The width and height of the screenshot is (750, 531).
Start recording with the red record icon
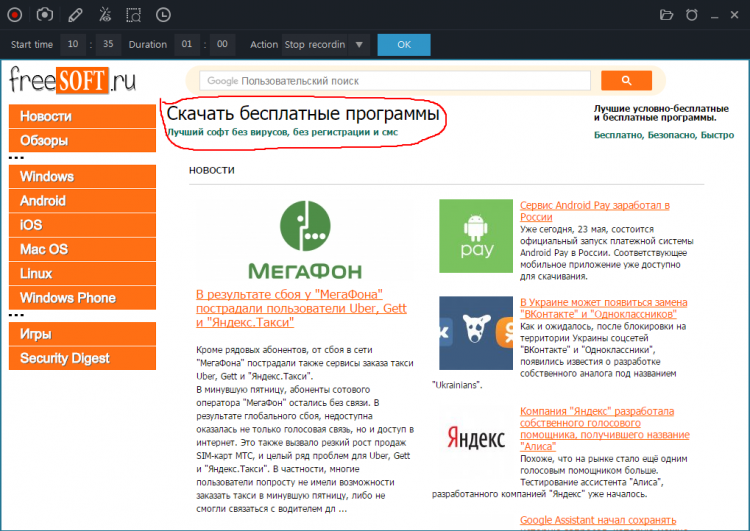click(x=15, y=15)
